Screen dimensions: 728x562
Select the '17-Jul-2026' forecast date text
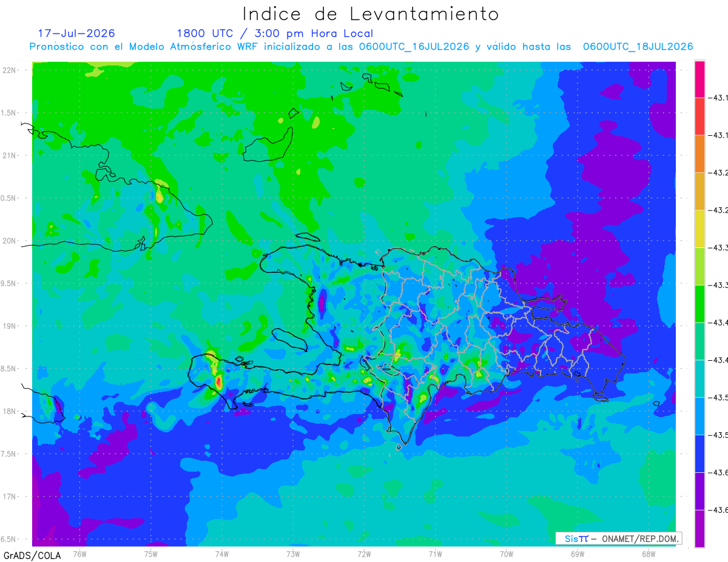[76, 33]
